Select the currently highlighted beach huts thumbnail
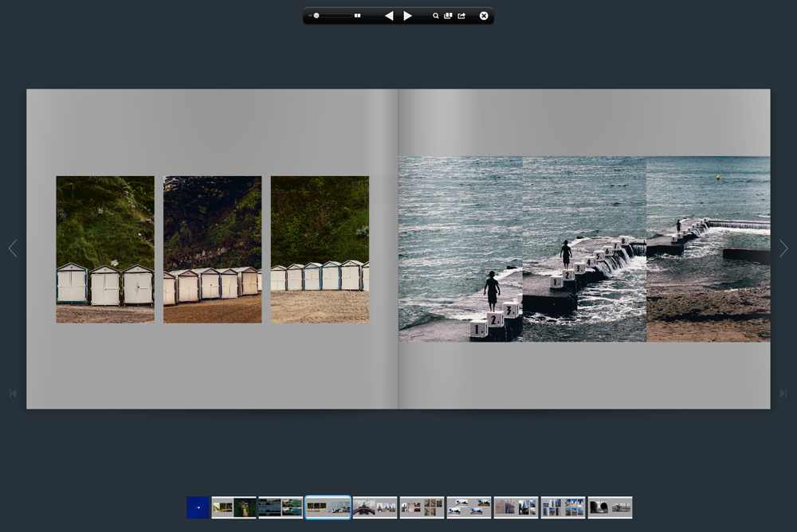 [x=328, y=507]
